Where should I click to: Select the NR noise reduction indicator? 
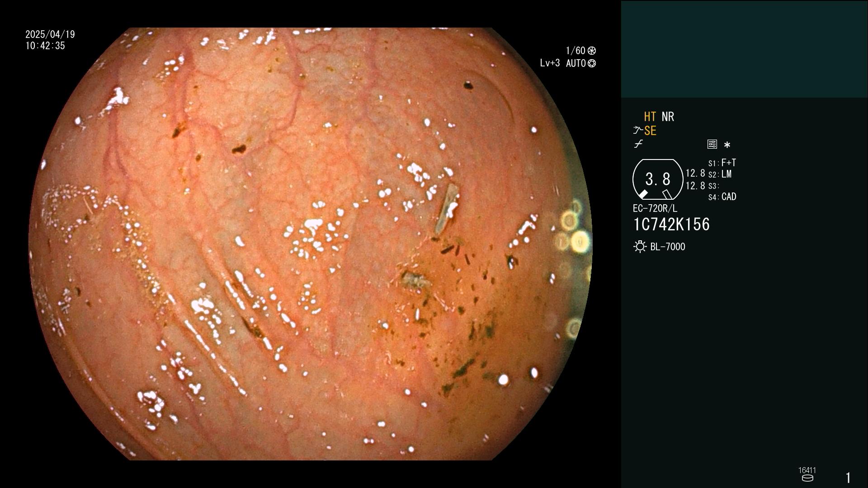pyautogui.click(x=668, y=117)
